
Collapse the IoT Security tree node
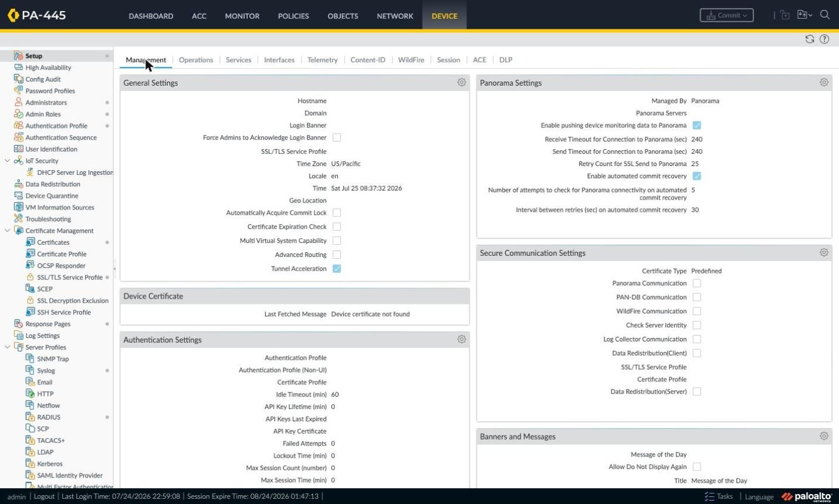tap(7, 161)
